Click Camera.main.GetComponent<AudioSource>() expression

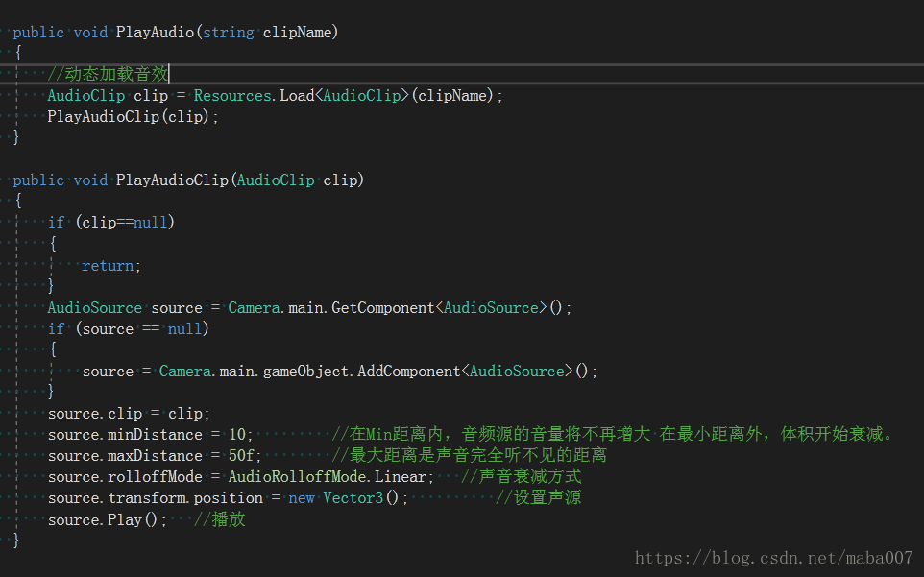click(x=396, y=308)
